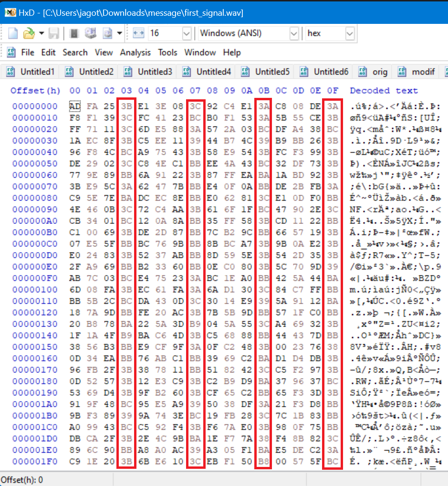Select the first byte AD at offset 00000000
Viewport: 448px width, 486px height.
click(75, 106)
